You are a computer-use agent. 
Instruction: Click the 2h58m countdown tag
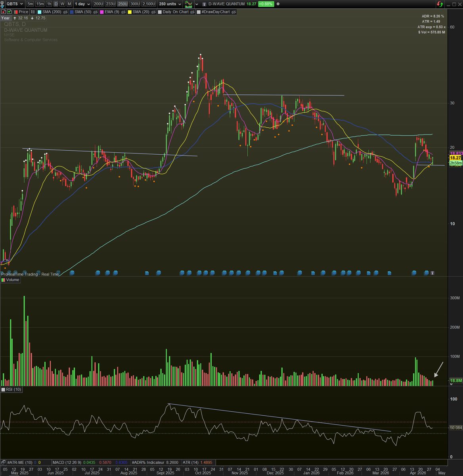click(x=455, y=163)
